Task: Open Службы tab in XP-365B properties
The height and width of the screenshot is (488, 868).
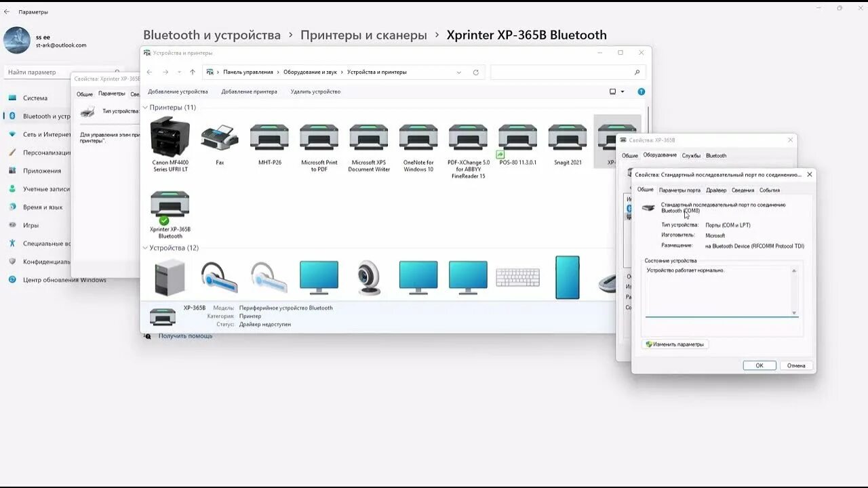Action: [691, 156]
